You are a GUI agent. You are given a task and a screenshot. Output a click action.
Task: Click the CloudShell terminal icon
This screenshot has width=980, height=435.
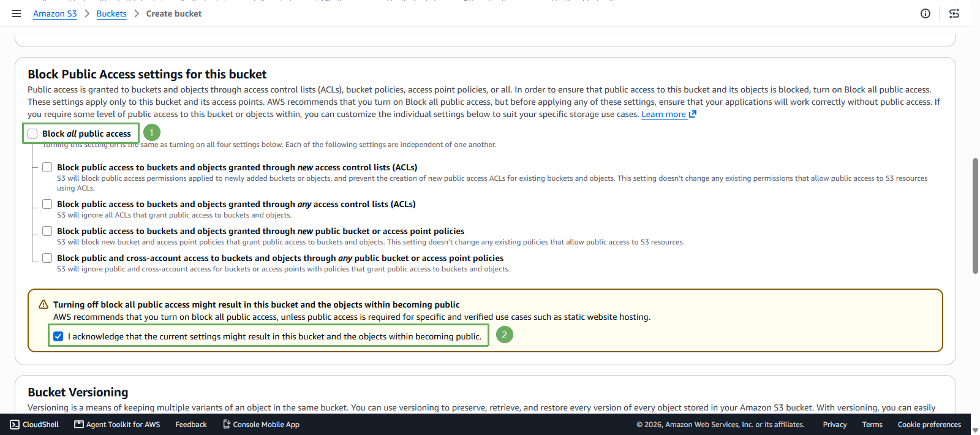[x=15, y=425]
